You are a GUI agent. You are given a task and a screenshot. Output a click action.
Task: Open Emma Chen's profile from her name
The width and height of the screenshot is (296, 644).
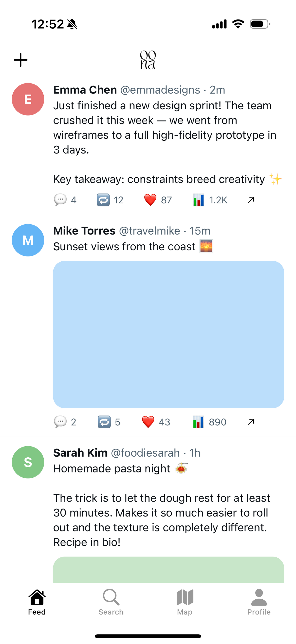click(x=85, y=90)
